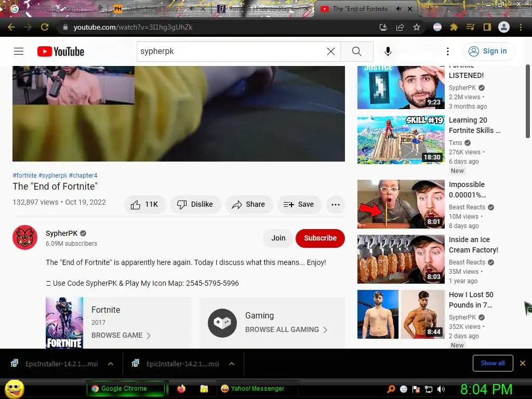Click the install app icon in address bar
532x399 pixels.
[x=383, y=27]
